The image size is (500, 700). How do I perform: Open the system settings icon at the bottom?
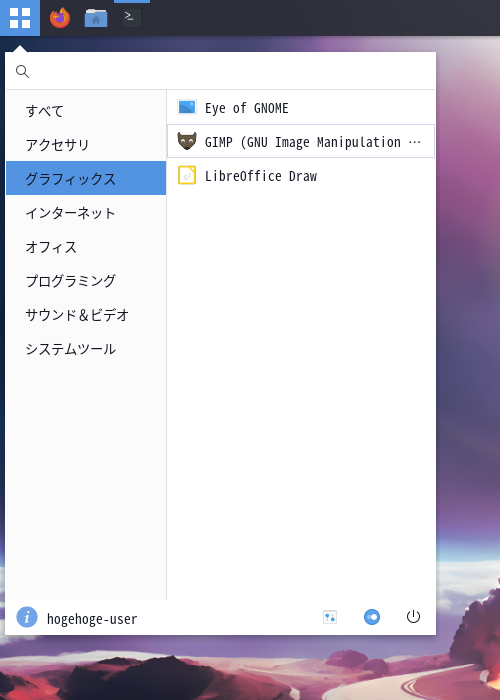tap(330, 617)
